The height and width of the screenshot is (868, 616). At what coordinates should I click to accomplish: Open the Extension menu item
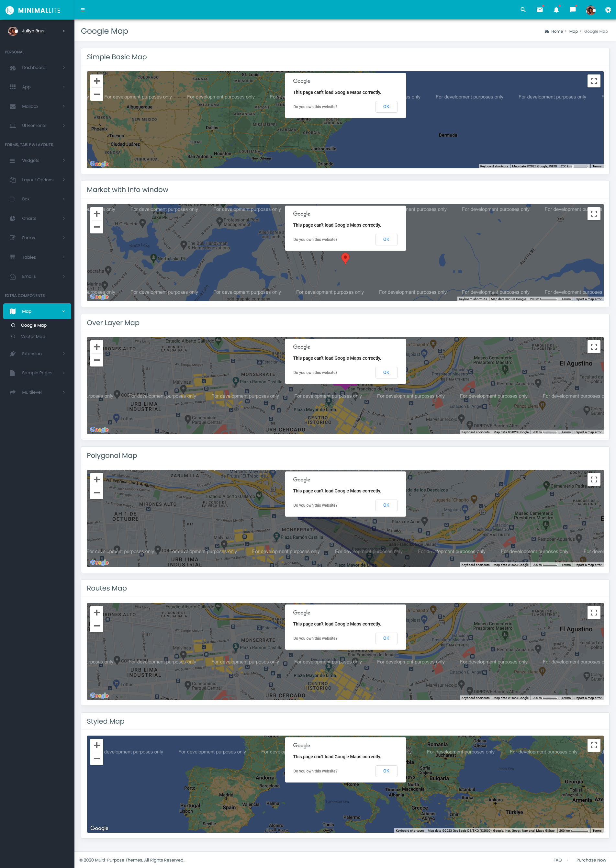tap(37, 354)
